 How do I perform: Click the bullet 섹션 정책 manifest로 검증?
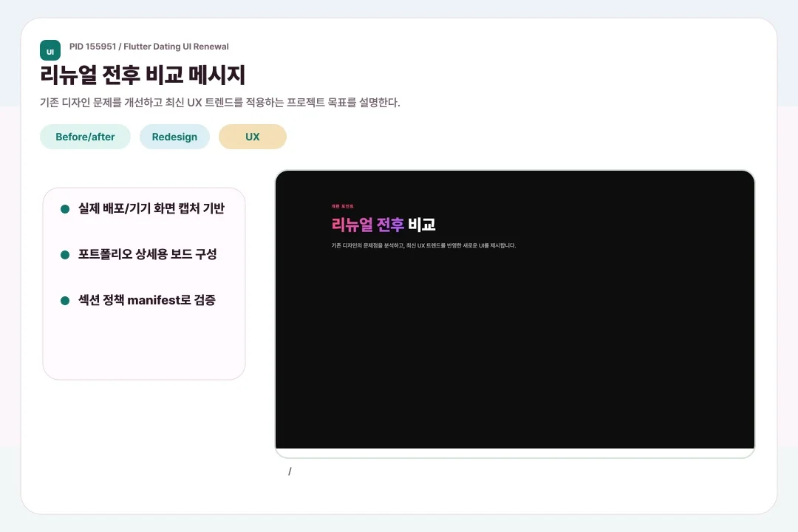click(146, 300)
